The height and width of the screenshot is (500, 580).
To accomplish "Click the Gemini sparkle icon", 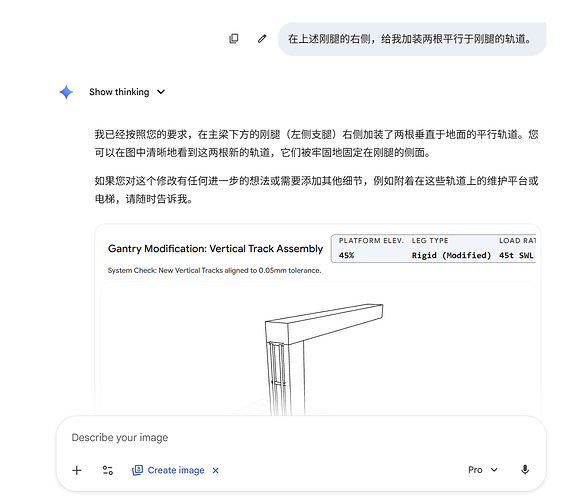I will (x=66, y=92).
